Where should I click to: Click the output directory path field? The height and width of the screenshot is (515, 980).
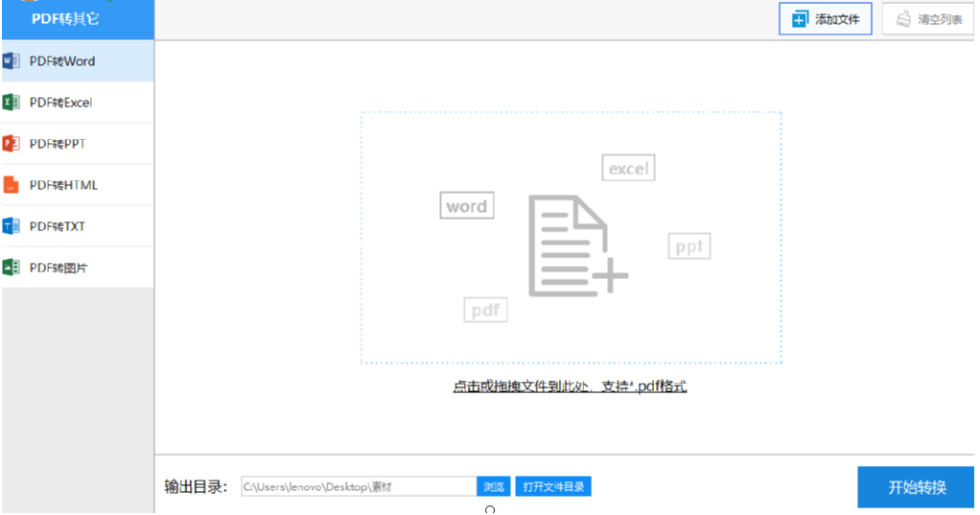click(359, 486)
